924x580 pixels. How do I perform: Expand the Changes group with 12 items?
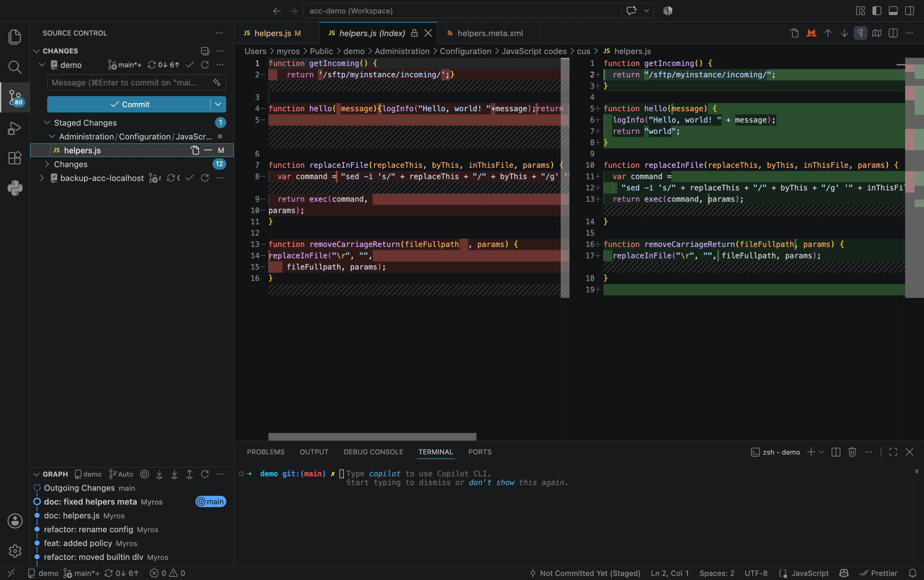(x=47, y=164)
